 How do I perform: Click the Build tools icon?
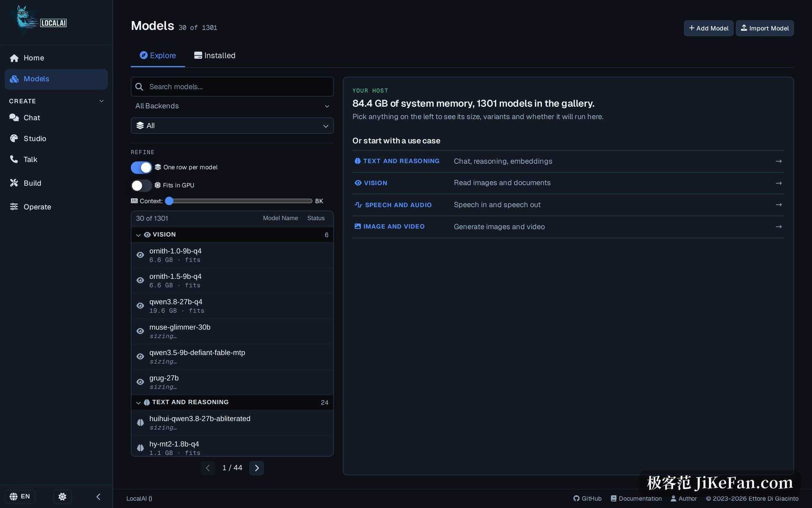(x=14, y=183)
